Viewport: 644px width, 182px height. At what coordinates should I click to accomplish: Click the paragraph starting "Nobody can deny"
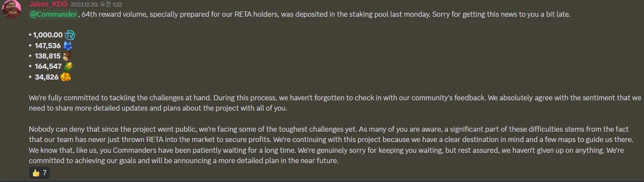(x=335, y=145)
